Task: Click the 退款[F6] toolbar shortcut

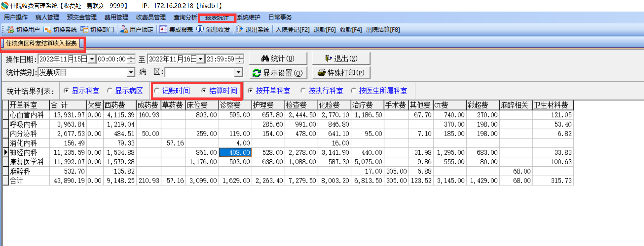Action: [324, 30]
